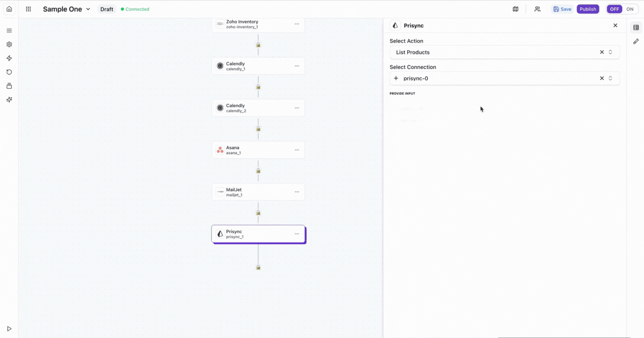This screenshot has height=338, width=644.
Task: Open the three-dot menu on Asana node
Action: pyautogui.click(x=297, y=150)
